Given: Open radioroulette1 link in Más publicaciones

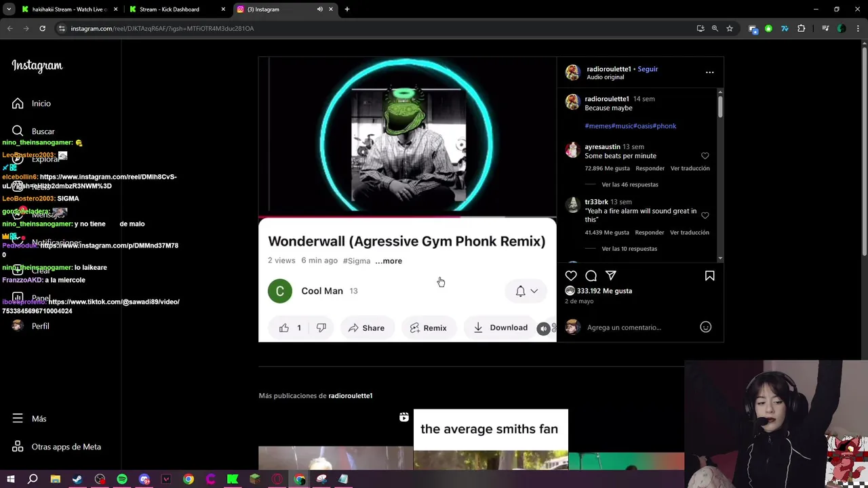Looking at the screenshot, I should [350, 396].
